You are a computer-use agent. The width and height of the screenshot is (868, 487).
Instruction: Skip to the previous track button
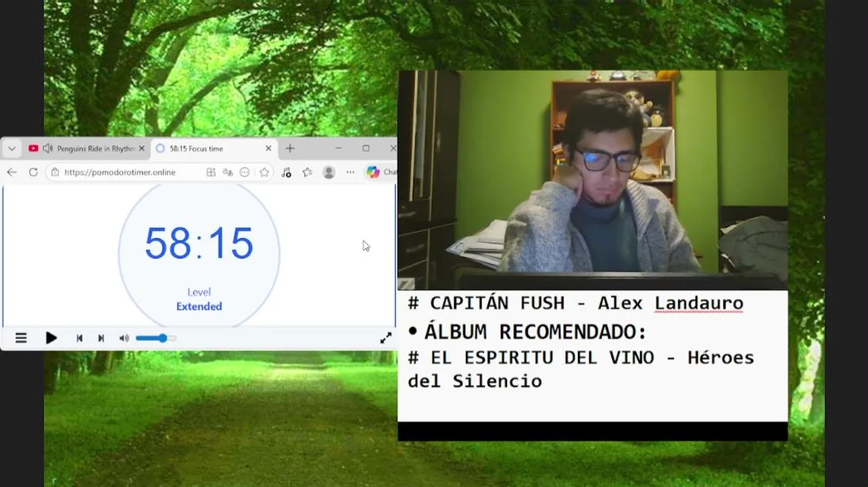79,338
